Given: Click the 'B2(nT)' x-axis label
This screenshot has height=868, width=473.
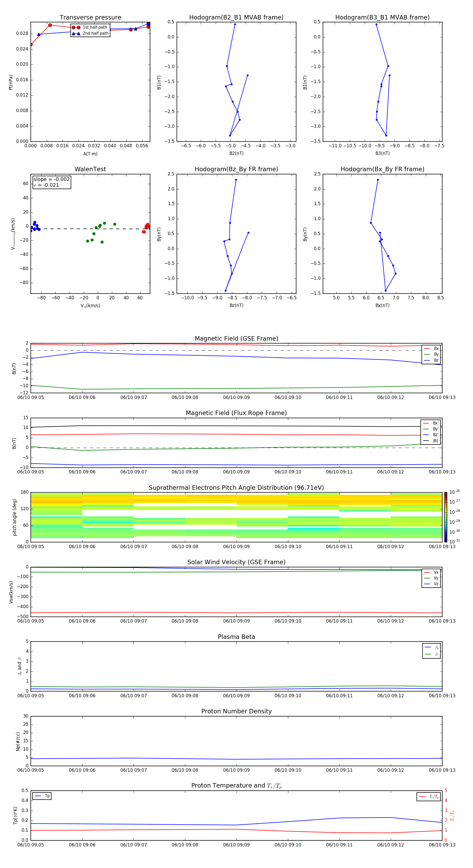Looking at the screenshot, I should (x=236, y=153).
